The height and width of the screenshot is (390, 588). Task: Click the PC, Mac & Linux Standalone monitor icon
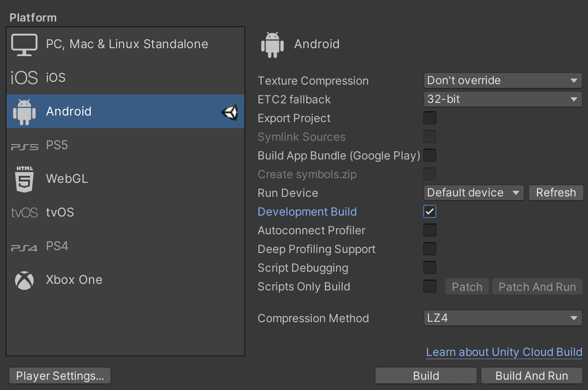(x=24, y=44)
